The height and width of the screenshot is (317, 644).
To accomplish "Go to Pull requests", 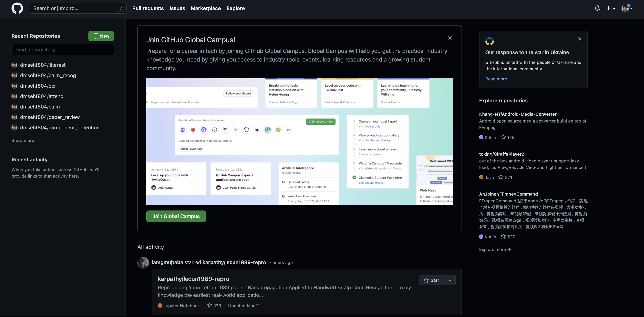I will pyautogui.click(x=148, y=8).
